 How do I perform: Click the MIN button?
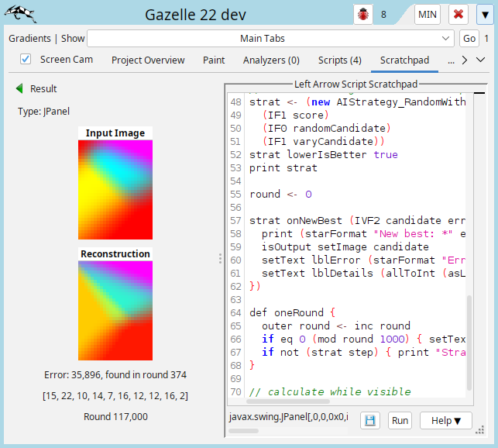428,14
